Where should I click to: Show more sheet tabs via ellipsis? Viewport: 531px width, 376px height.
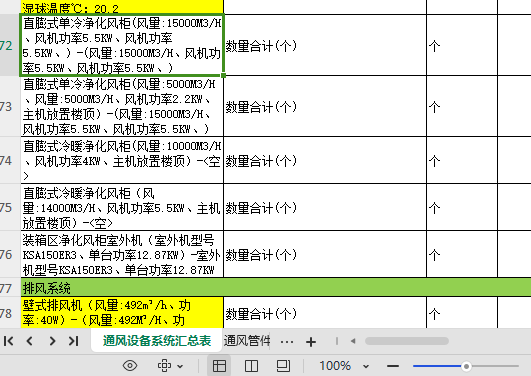pyautogui.click(x=287, y=342)
